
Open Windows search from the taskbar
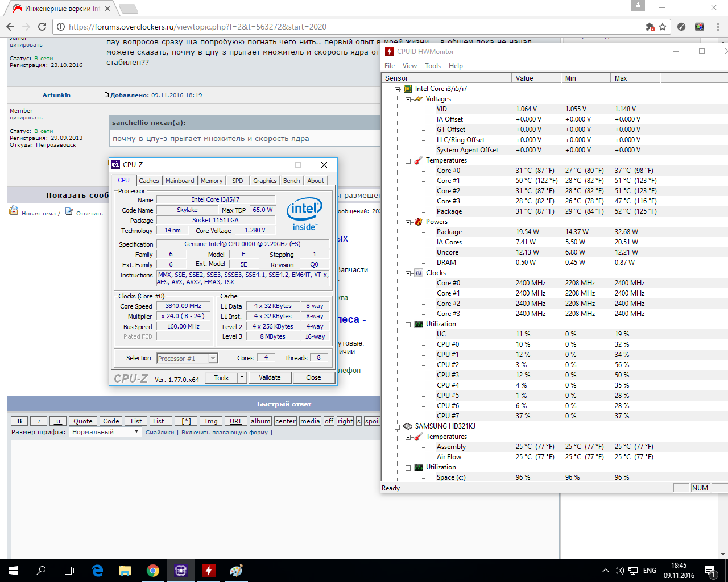pos(41,571)
